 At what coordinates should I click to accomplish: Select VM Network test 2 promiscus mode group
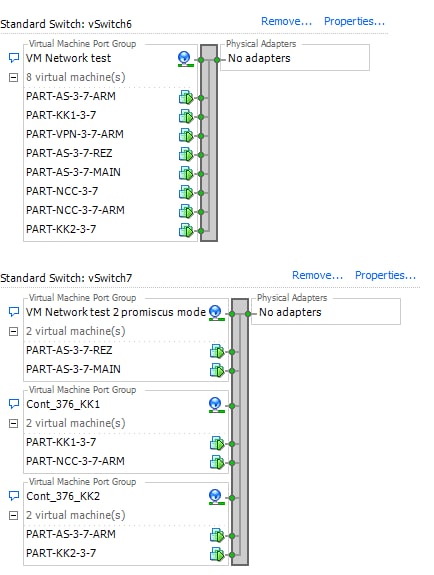pos(116,312)
